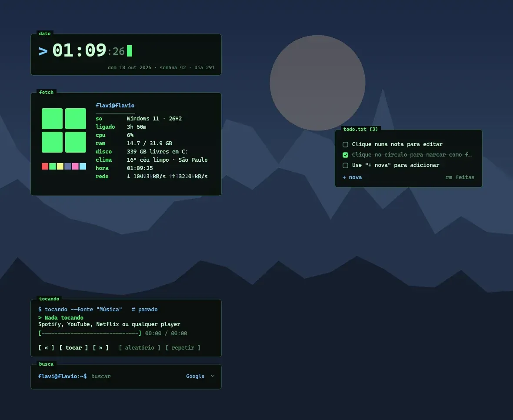Click the "tocando" widget title
Viewport: 513px width, 420px height.
tap(49, 299)
